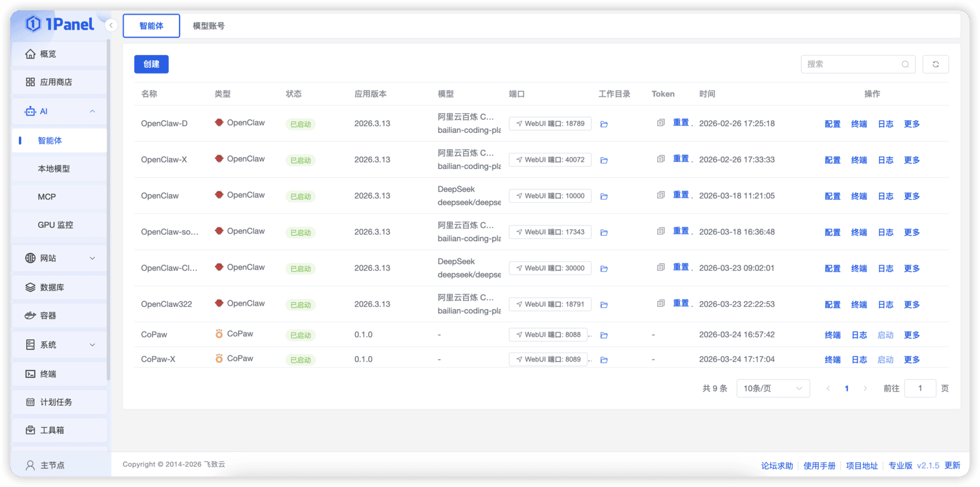Open MCP in the sidebar
The image size is (980, 487).
(59, 197)
